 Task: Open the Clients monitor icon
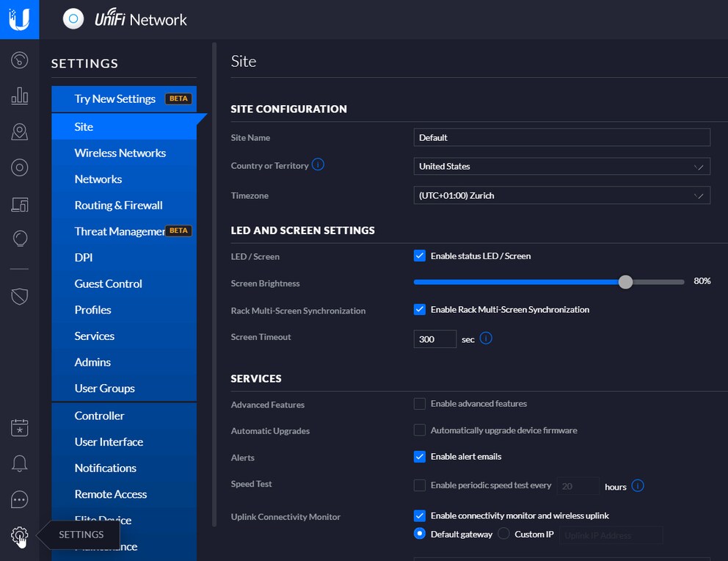point(20,204)
